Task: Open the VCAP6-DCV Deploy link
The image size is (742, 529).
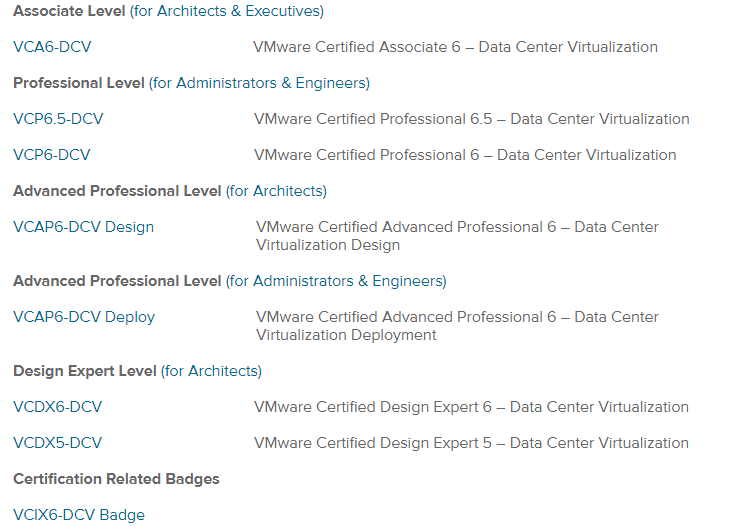Action: [84, 317]
